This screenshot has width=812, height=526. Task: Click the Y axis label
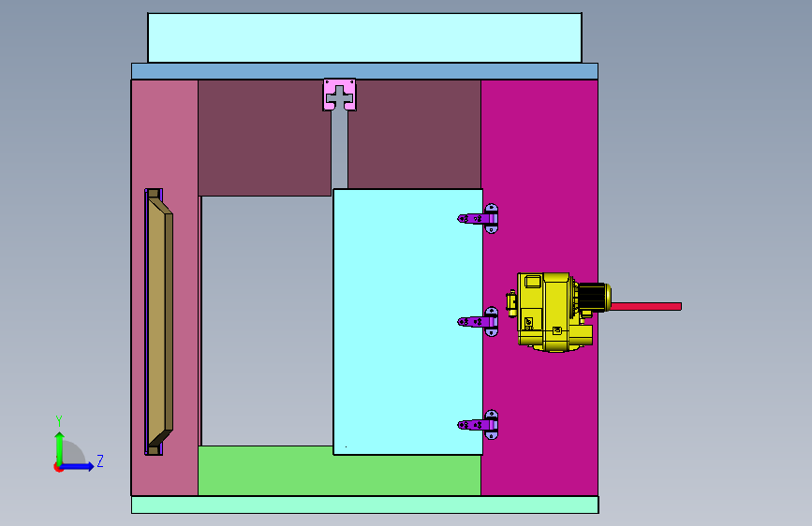59,420
